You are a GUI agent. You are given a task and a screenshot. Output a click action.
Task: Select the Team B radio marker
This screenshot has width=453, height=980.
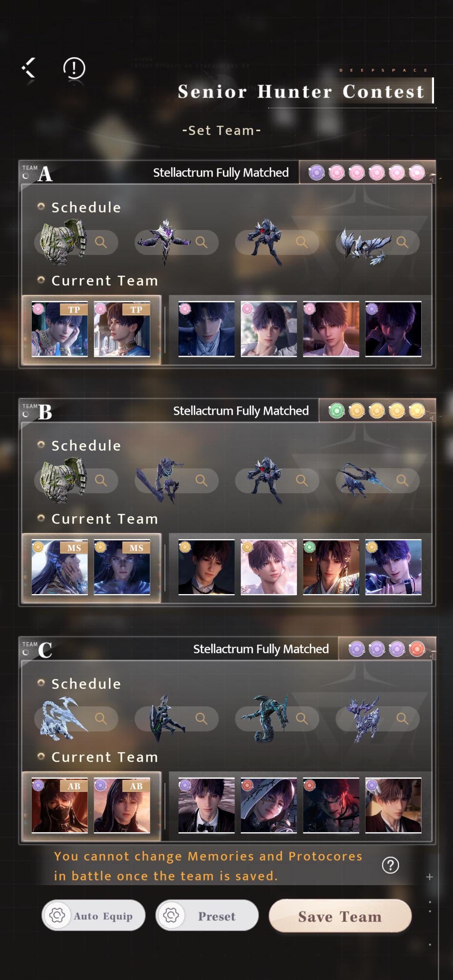(x=26, y=414)
